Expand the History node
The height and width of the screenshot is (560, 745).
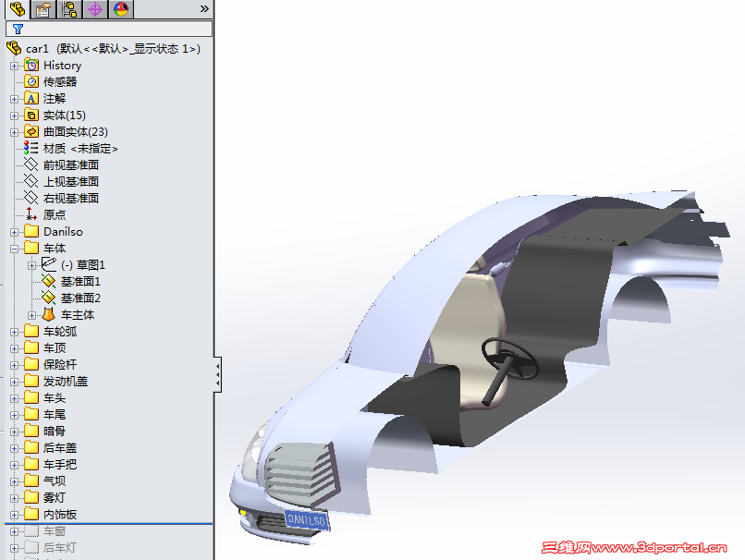tap(14, 66)
